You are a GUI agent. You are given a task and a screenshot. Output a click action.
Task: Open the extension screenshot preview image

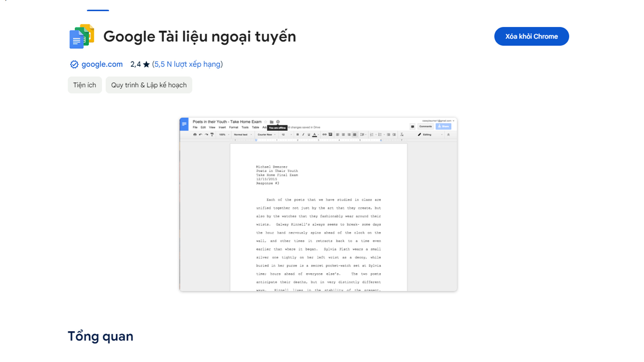pyautogui.click(x=318, y=204)
